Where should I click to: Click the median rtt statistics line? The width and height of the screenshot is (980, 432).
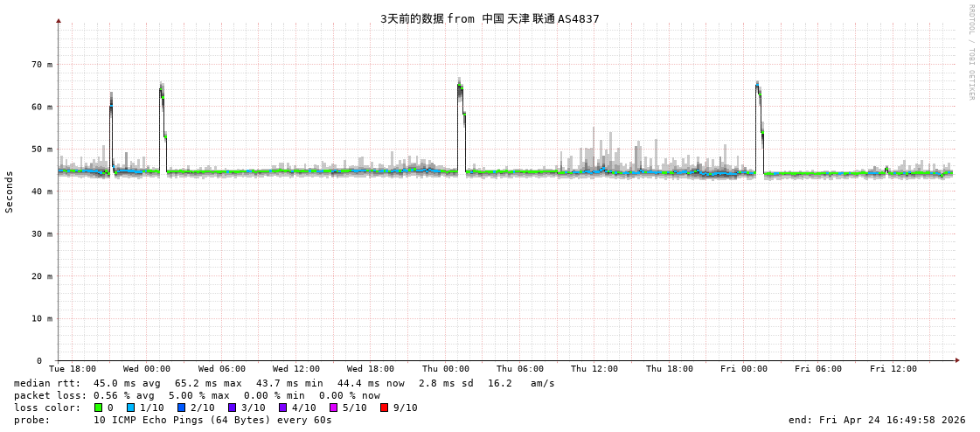(284, 383)
